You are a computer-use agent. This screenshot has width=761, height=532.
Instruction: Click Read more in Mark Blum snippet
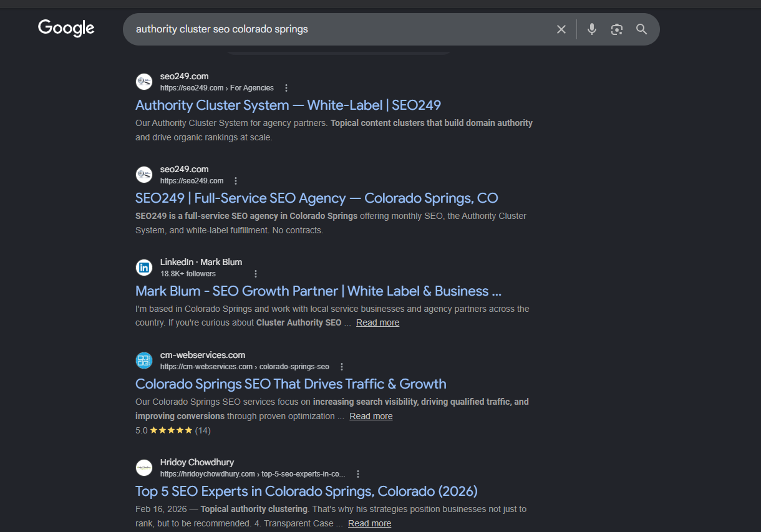377,322
